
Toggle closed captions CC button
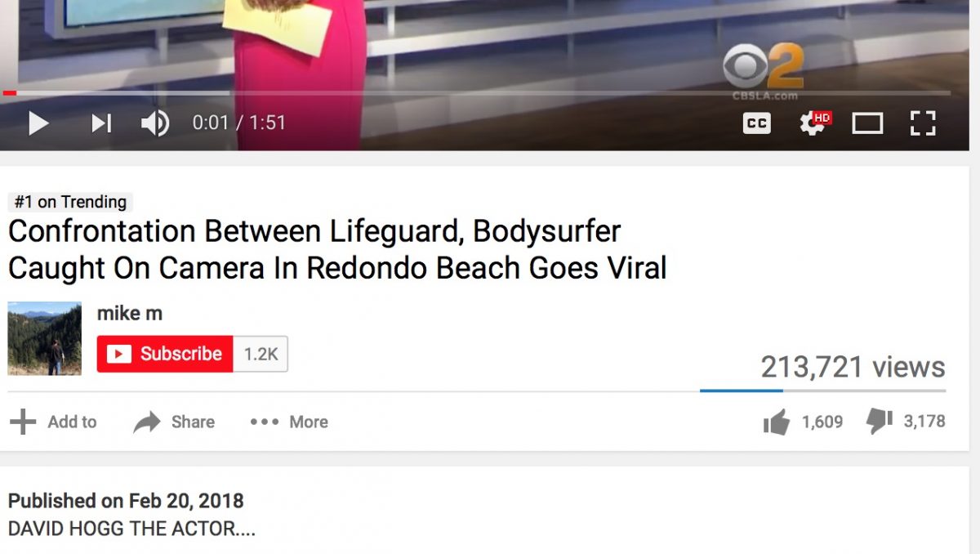756,123
